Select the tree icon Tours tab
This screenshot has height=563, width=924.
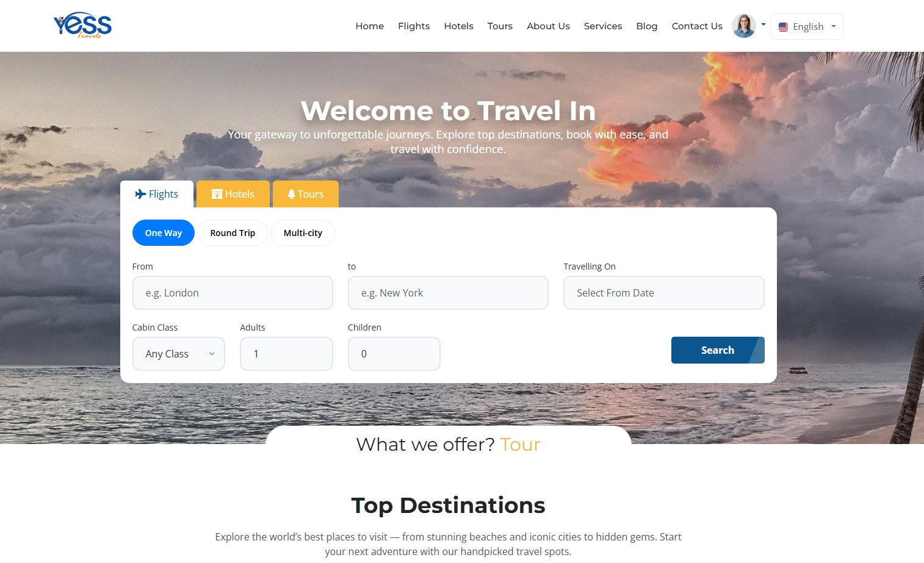[x=305, y=194]
